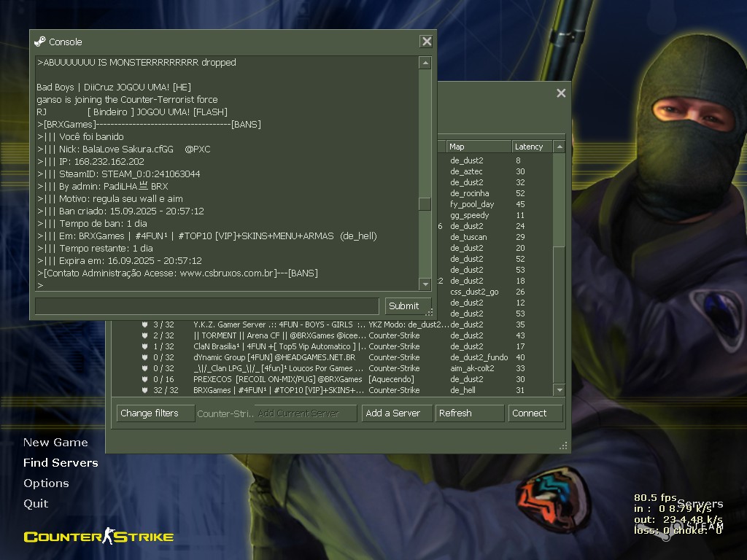The width and height of the screenshot is (747, 560).
Task: Click gg_speedy map entry
Action: pyautogui.click(x=469, y=215)
